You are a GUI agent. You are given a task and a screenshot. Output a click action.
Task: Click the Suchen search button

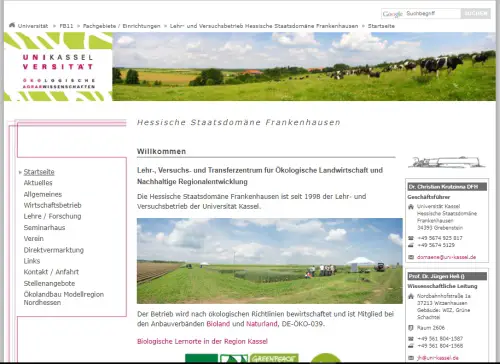tap(476, 14)
